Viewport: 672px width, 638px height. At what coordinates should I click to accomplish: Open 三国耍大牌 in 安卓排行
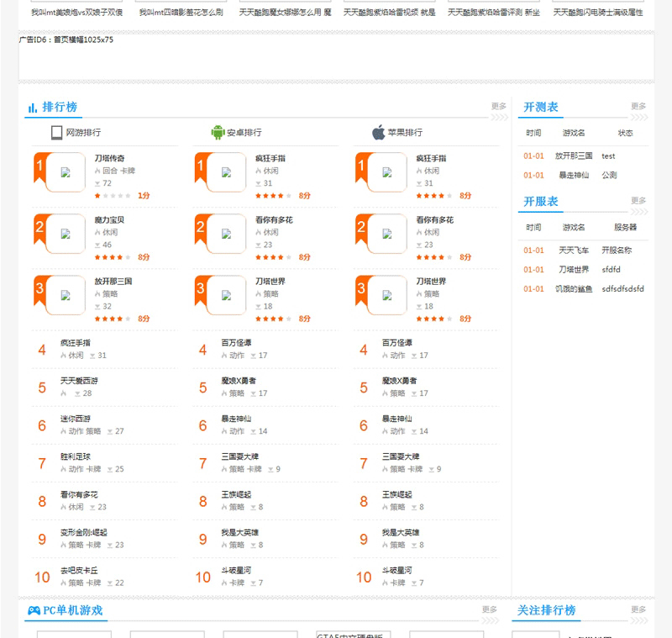[x=240, y=456]
